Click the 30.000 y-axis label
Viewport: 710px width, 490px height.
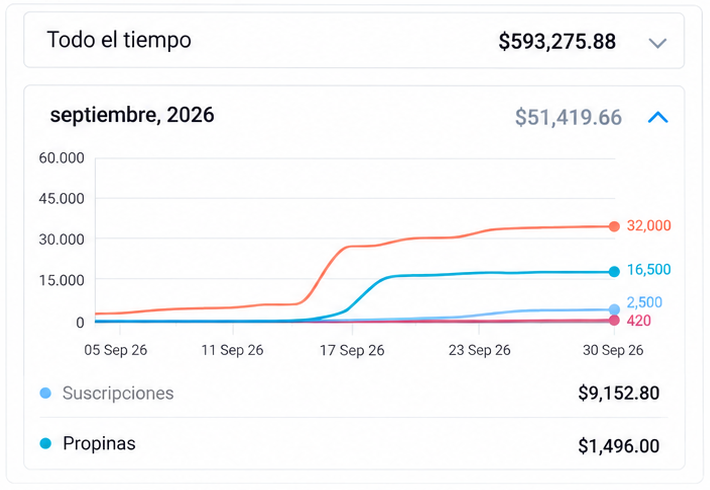click(62, 240)
